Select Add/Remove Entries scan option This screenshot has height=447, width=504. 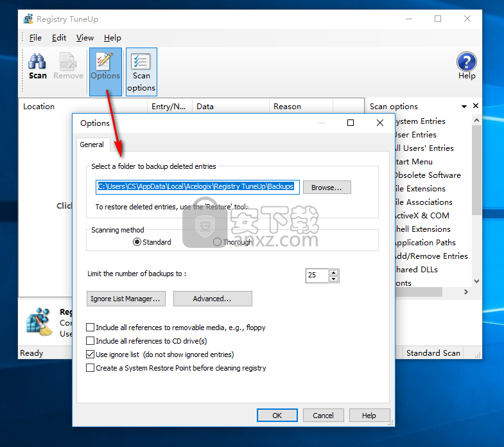pos(431,256)
